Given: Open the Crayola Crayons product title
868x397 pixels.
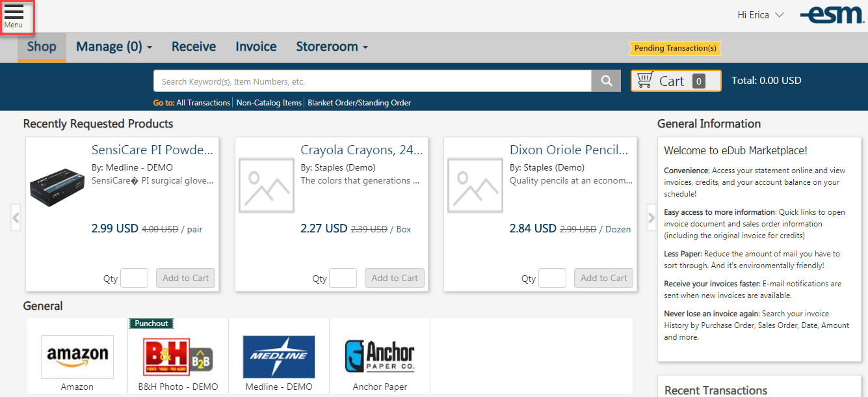Looking at the screenshot, I should [362, 150].
